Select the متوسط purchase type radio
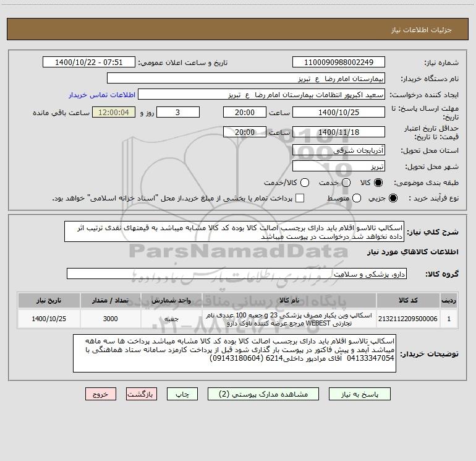The height and width of the screenshot is (461, 476). [x=357, y=198]
